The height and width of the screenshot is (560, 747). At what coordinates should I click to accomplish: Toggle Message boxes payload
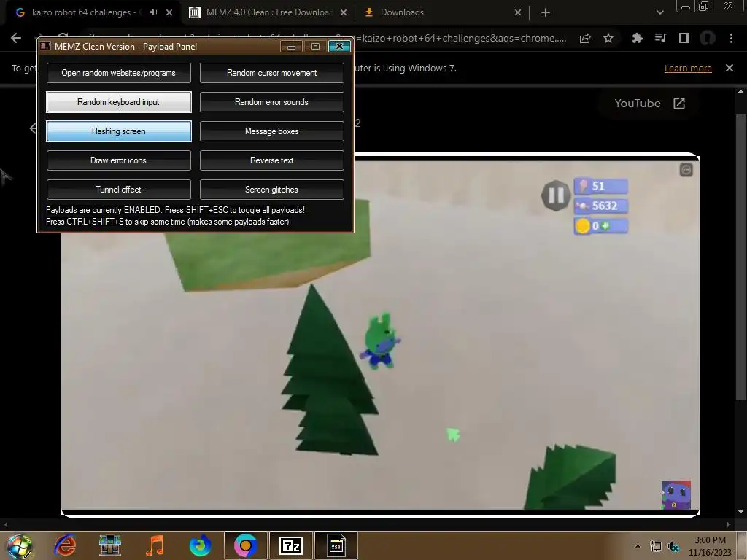tap(271, 131)
